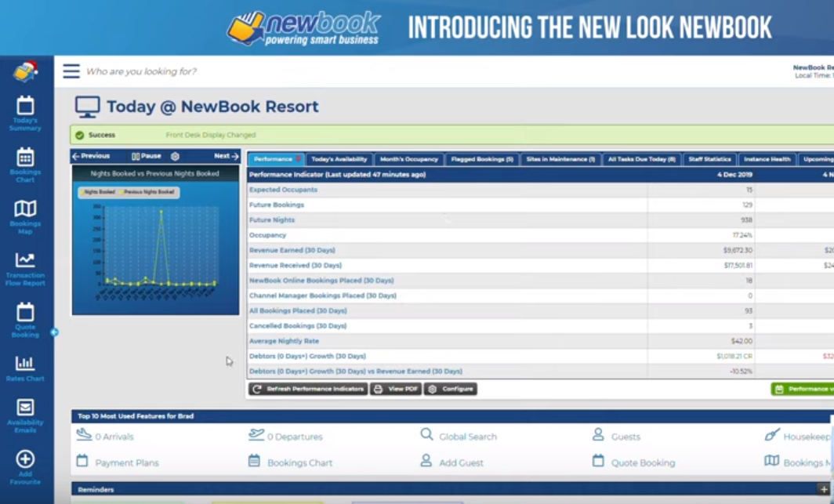This screenshot has height=504, width=834.
Task: Click All Bookings Placed (30 Days)
Action: coord(298,310)
